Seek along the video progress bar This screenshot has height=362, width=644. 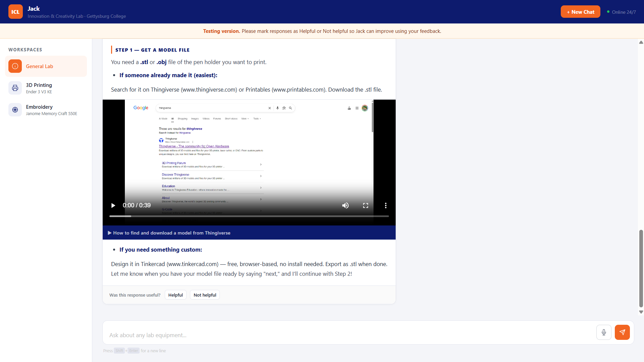pos(249,216)
